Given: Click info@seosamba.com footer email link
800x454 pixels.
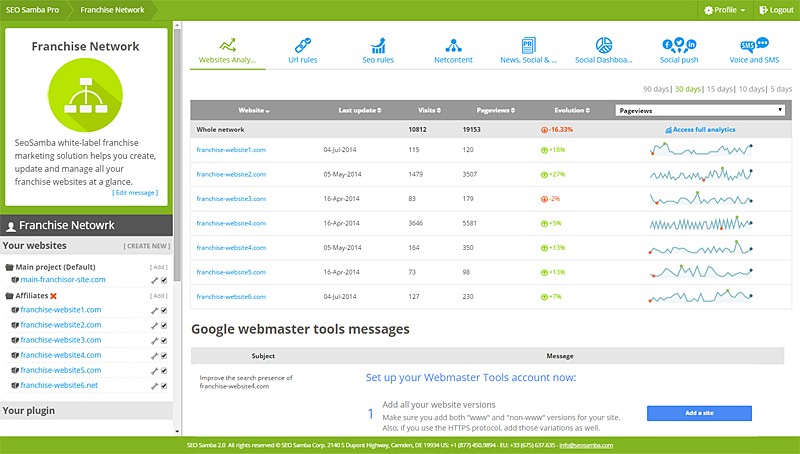Looking at the screenshot, I should 586,445.
